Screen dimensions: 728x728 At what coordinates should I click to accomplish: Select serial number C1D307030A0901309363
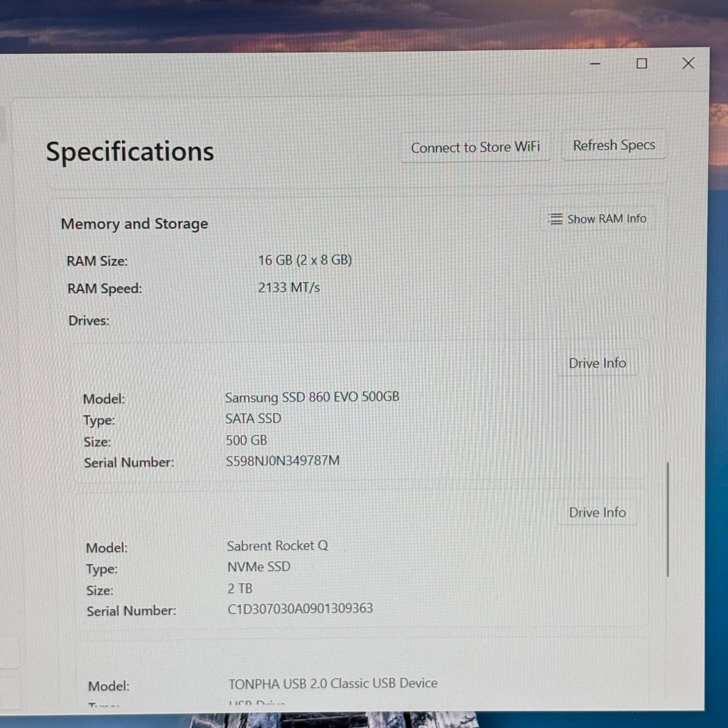tap(300, 608)
